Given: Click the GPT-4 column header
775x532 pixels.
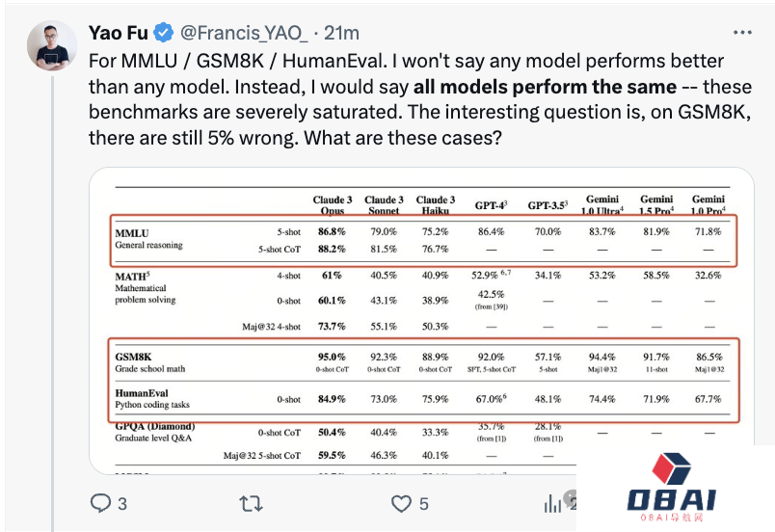Looking at the screenshot, I should [492, 205].
